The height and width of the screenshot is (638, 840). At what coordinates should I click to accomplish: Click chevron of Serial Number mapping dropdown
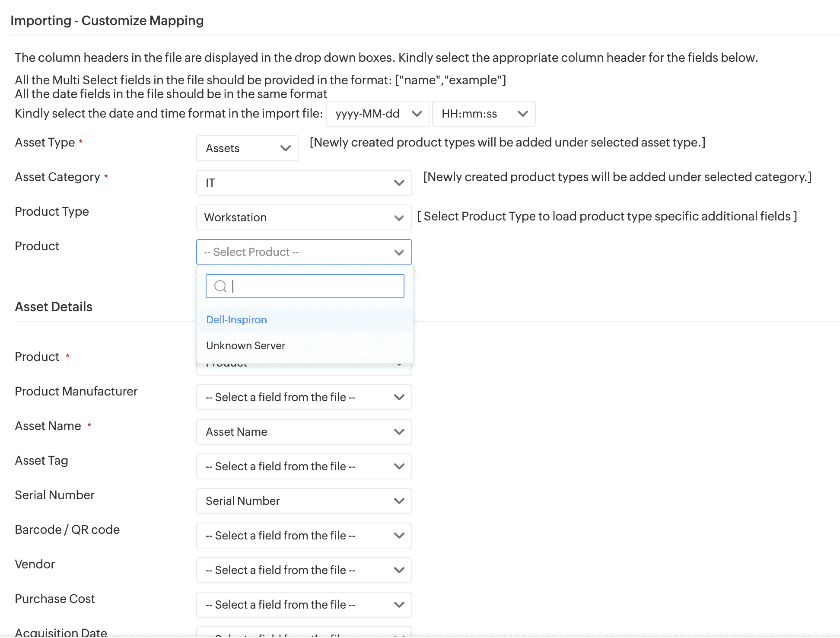click(x=399, y=501)
